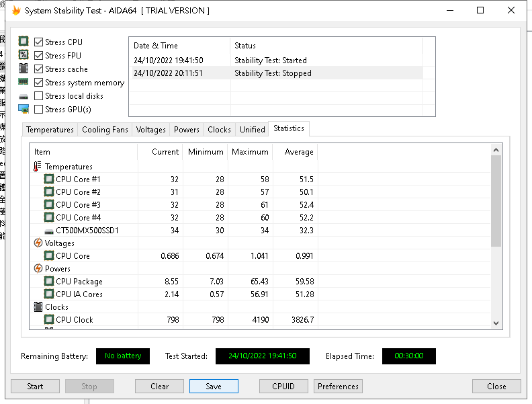Open the CPUID window
The height and width of the screenshot is (404, 532).
[283, 387]
